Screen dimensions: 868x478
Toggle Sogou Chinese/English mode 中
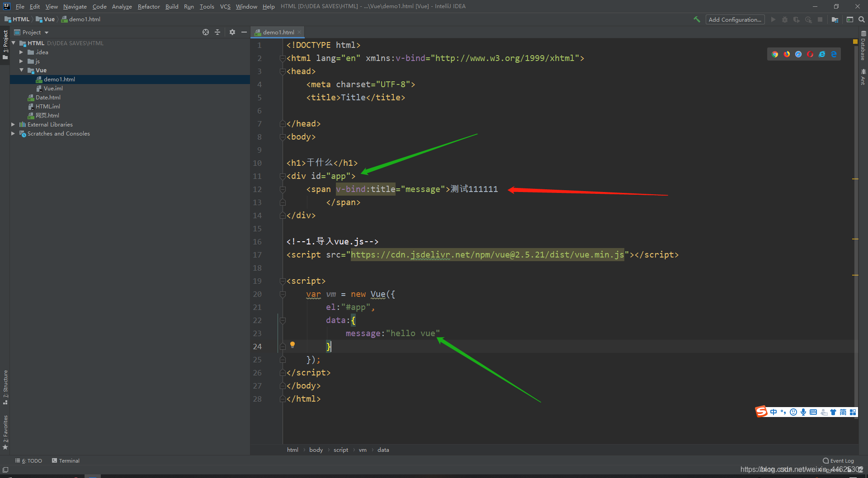[x=774, y=412]
